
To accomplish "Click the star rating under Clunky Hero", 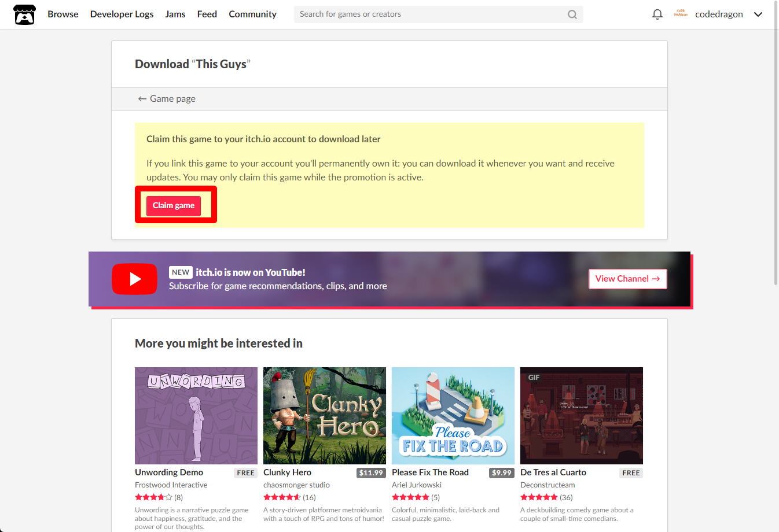I will pyautogui.click(x=282, y=497).
